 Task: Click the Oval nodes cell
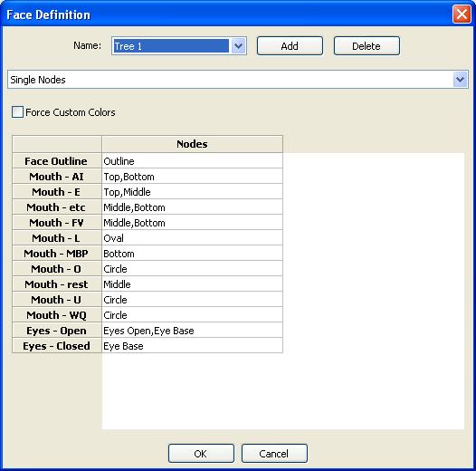coord(192,238)
